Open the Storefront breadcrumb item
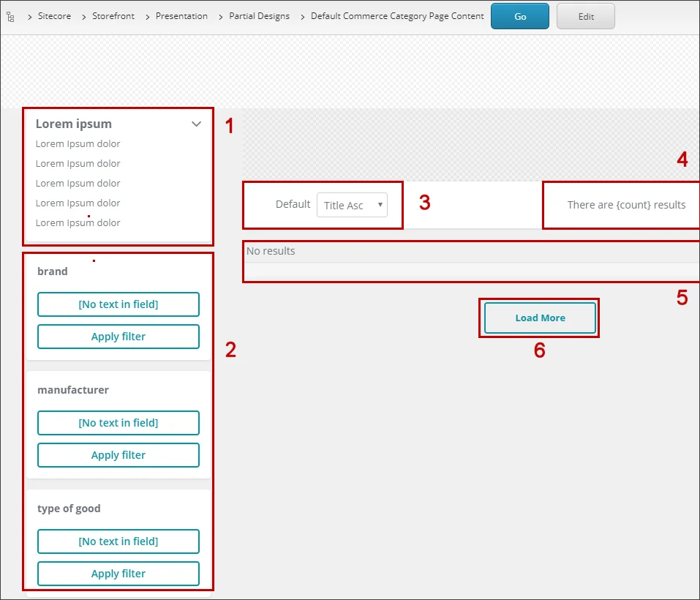 [113, 16]
